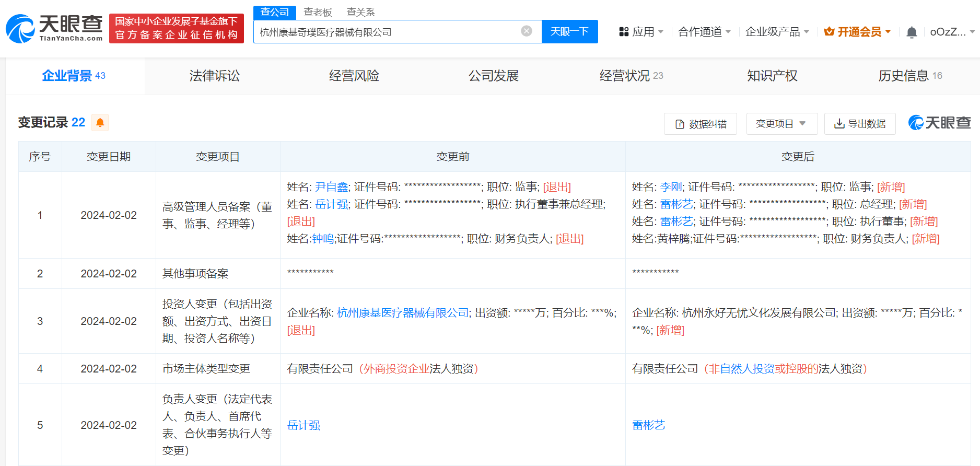Image resolution: width=980 pixels, height=466 pixels.
Task: Click the notification bell in header
Action: 912,32
